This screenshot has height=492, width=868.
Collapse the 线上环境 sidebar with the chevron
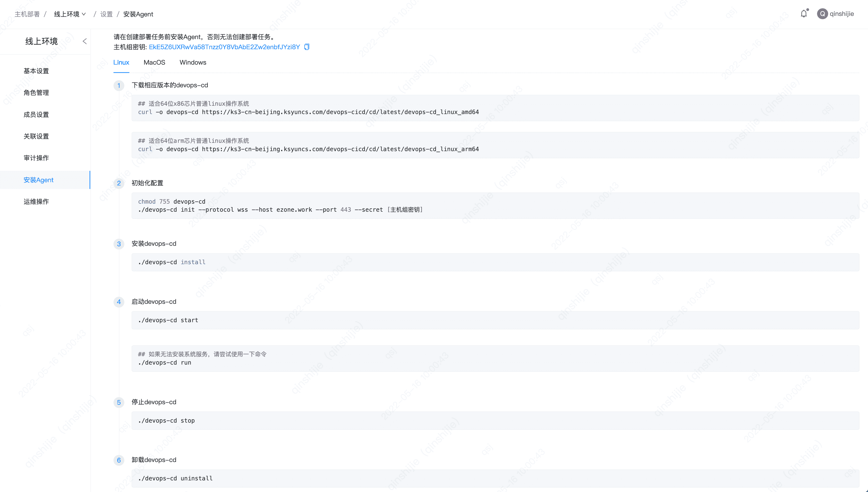(x=84, y=41)
